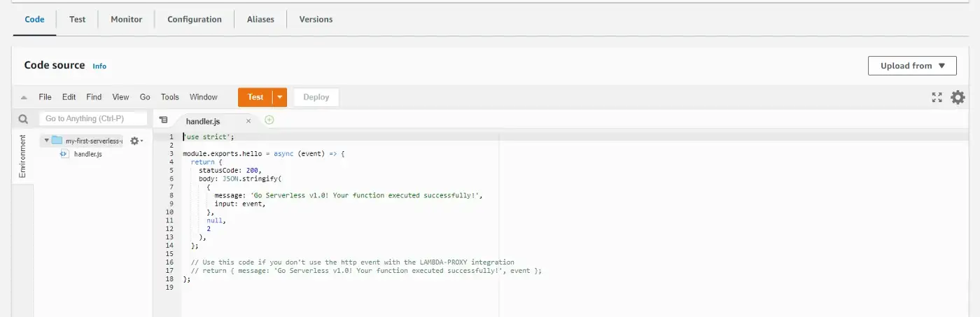The width and height of the screenshot is (980, 317).
Task: Open folder gear options in Environment panel
Action: (x=136, y=141)
